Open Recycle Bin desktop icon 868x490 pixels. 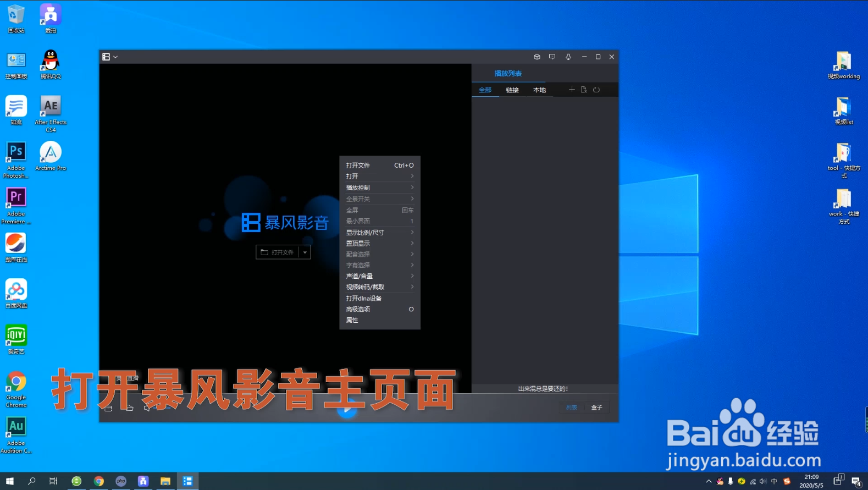[x=16, y=19]
